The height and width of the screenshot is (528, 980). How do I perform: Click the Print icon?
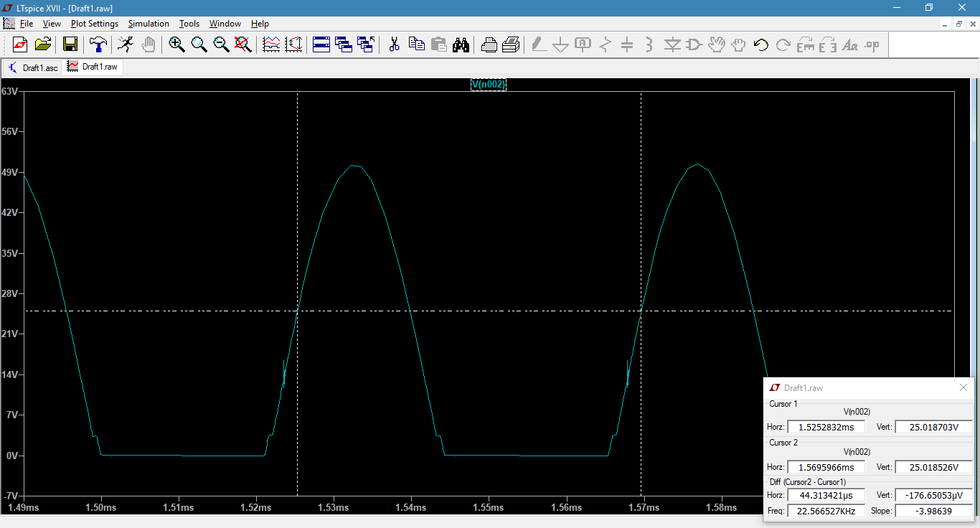(x=511, y=44)
